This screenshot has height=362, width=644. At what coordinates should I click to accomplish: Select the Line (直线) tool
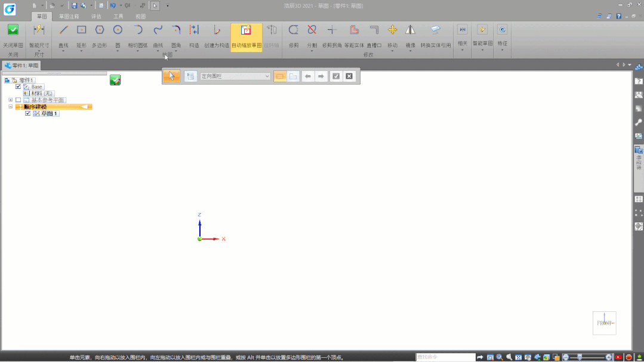(x=63, y=35)
